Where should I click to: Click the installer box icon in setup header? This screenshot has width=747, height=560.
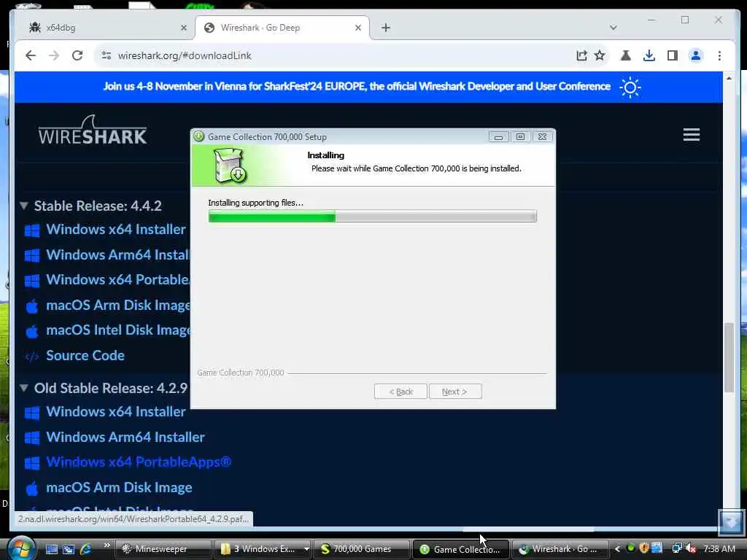coord(230,166)
